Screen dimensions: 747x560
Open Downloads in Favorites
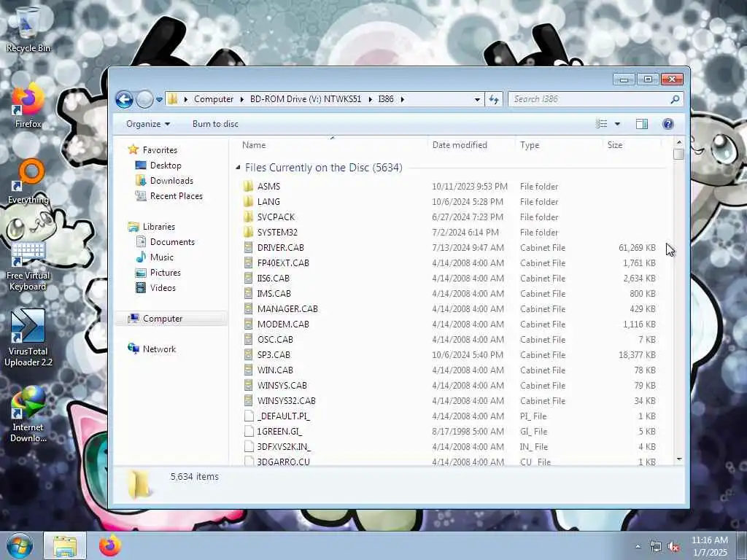(171, 181)
